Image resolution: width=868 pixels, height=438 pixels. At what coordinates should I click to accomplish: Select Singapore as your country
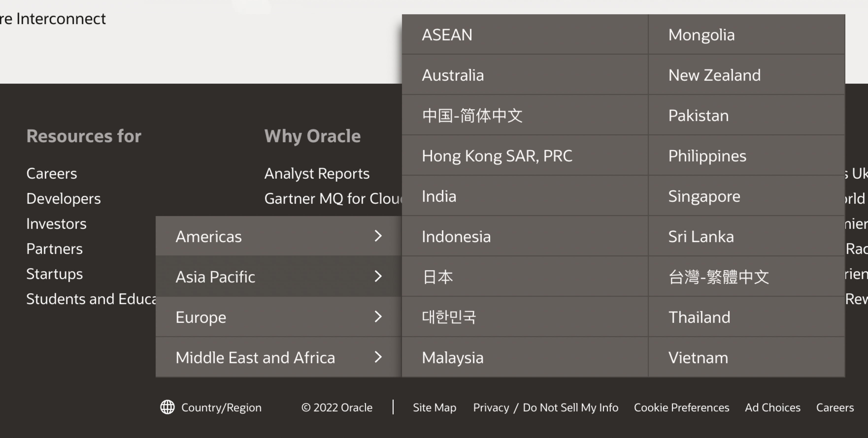pyautogui.click(x=704, y=196)
